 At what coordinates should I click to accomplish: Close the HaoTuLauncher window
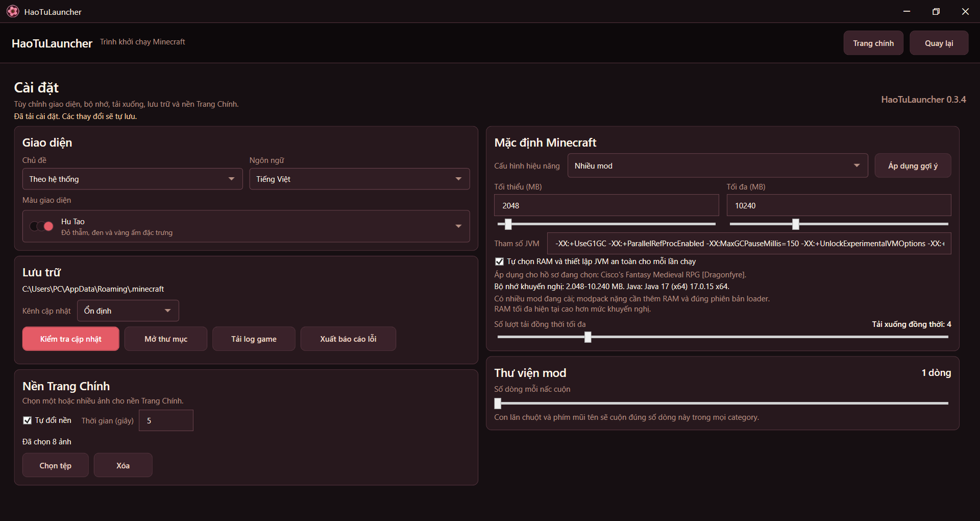click(965, 11)
